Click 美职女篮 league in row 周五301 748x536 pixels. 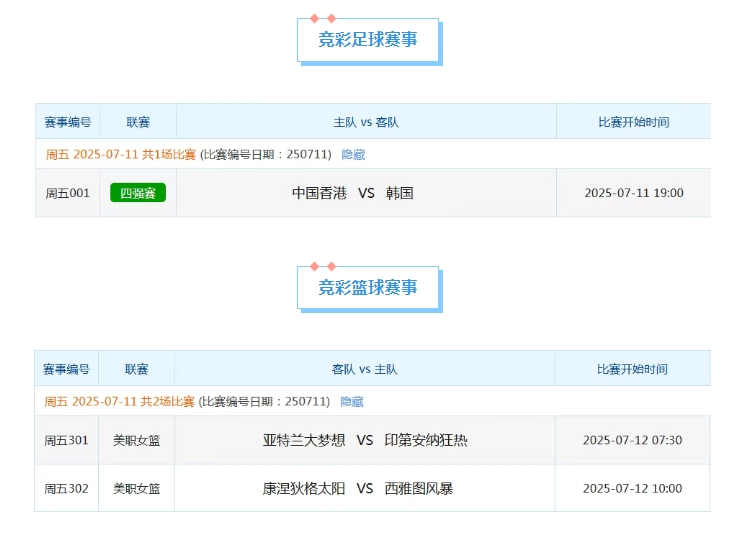136,440
